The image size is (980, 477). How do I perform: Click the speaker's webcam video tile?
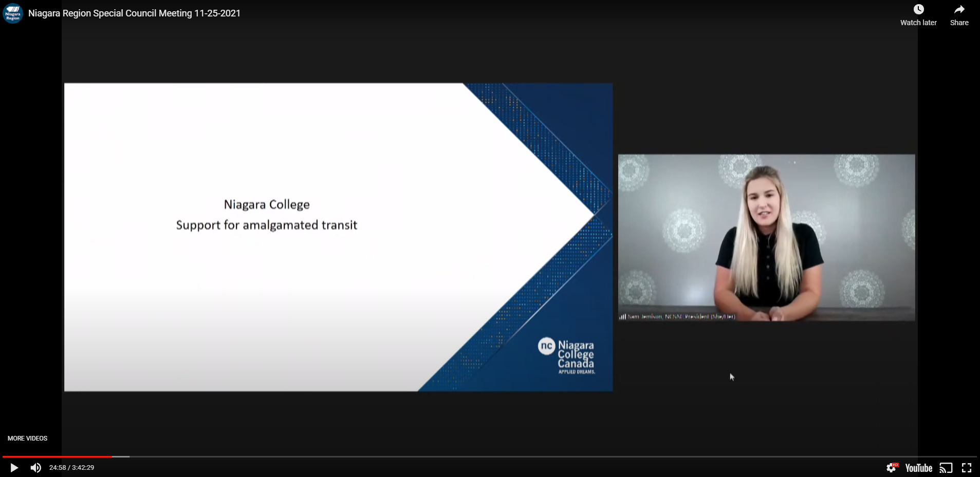(766, 238)
